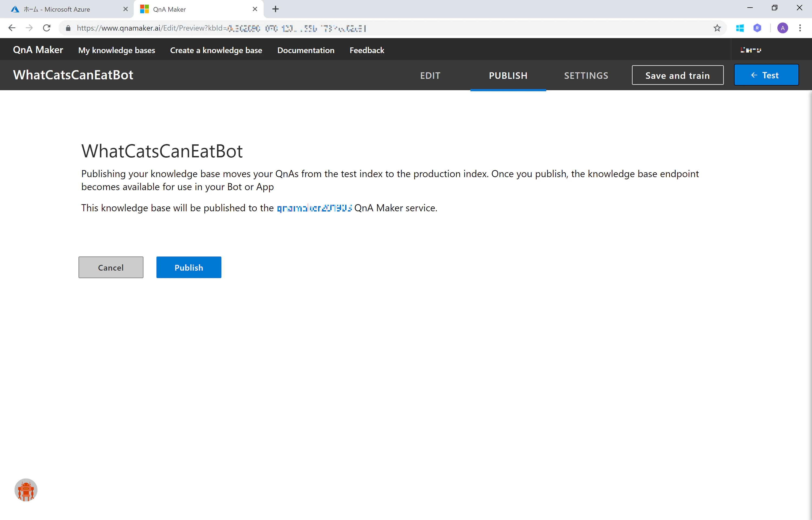Open the Windows extension icon in the toolbar
This screenshot has height=520, width=812.
coord(740,28)
